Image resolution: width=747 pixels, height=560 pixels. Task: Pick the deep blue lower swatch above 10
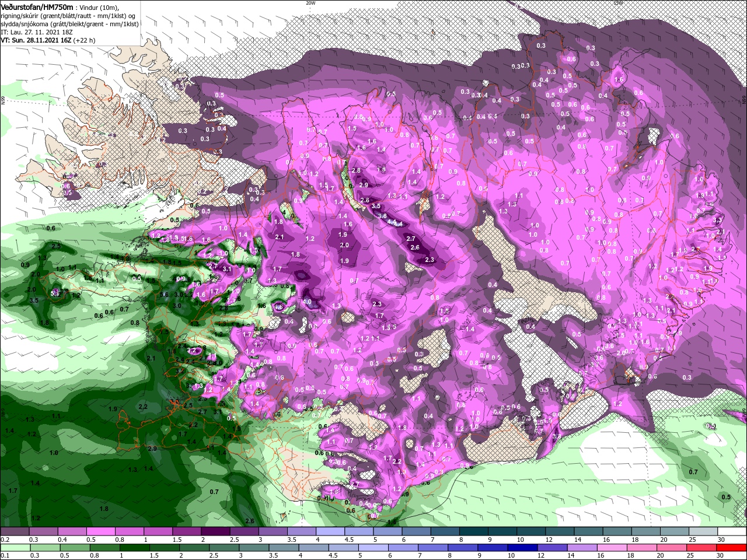[522, 548]
